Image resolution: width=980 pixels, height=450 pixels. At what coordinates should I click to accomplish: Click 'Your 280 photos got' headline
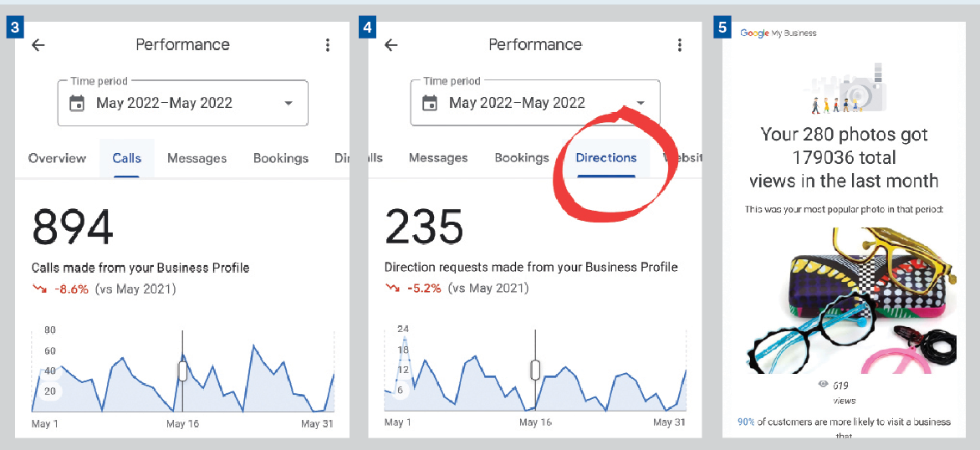click(x=844, y=135)
